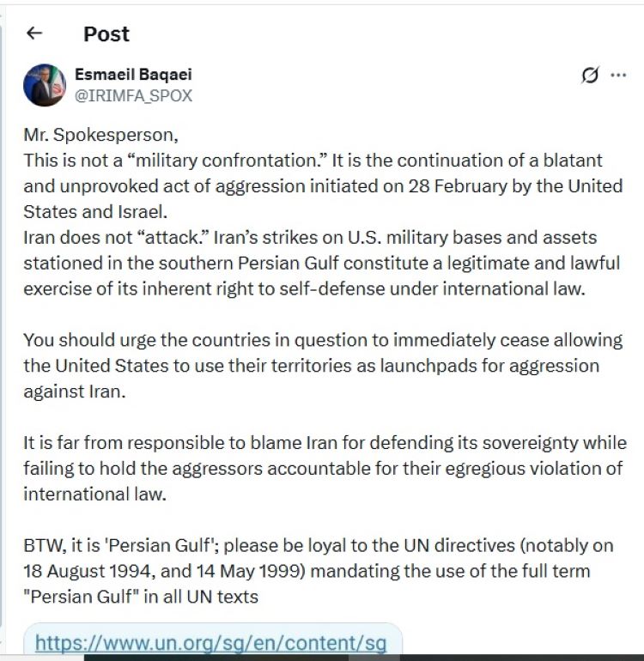Click the 'BTW, it is Persian Gulf' paragraph
Image resolution: width=644 pixels, height=661 pixels.
pos(319,571)
